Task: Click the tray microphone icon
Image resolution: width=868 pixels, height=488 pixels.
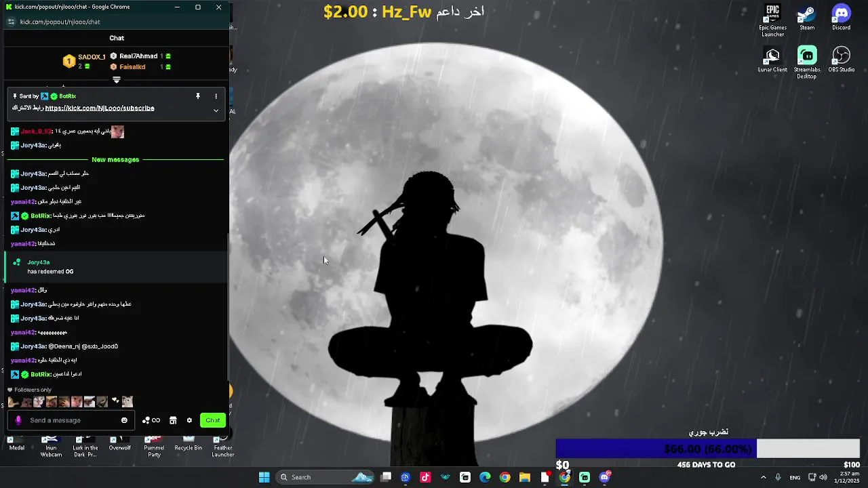Action: coord(778,477)
